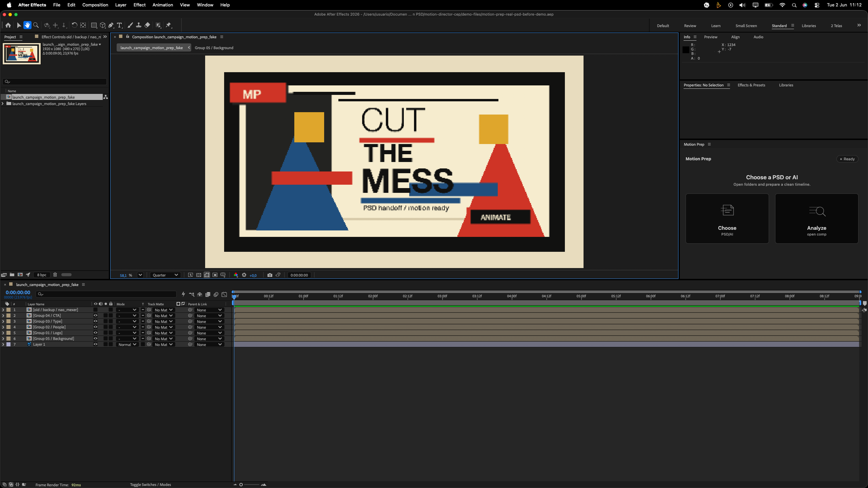Enable motion blur for timeline layers
The image size is (868, 488).
pyautogui.click(x=216, y=294)
